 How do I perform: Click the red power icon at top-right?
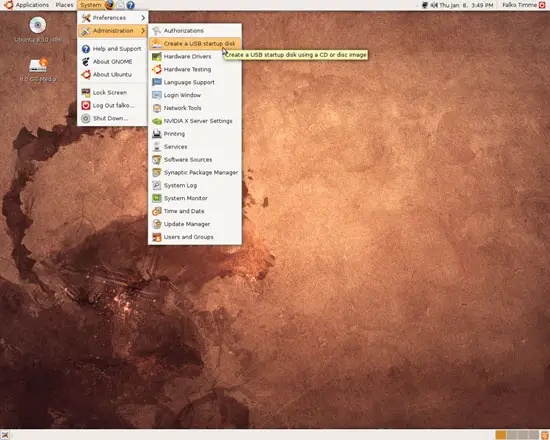click(542, 5)
